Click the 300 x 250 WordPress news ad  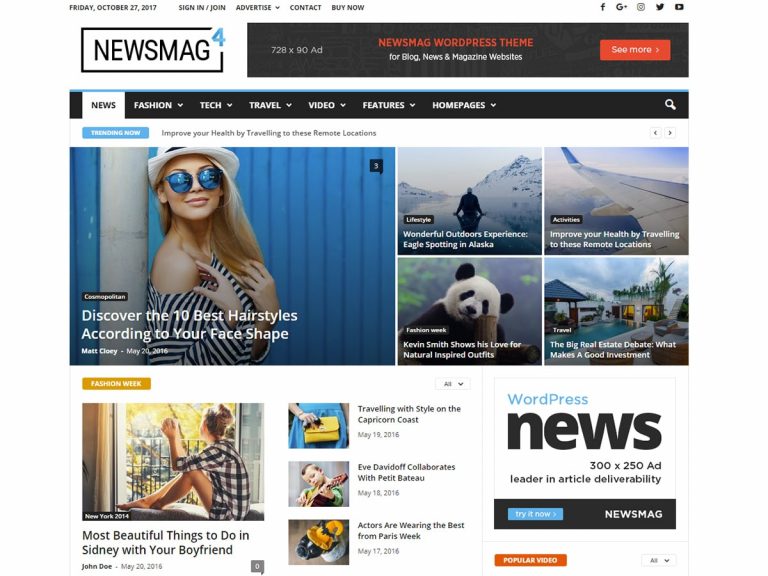585,454
